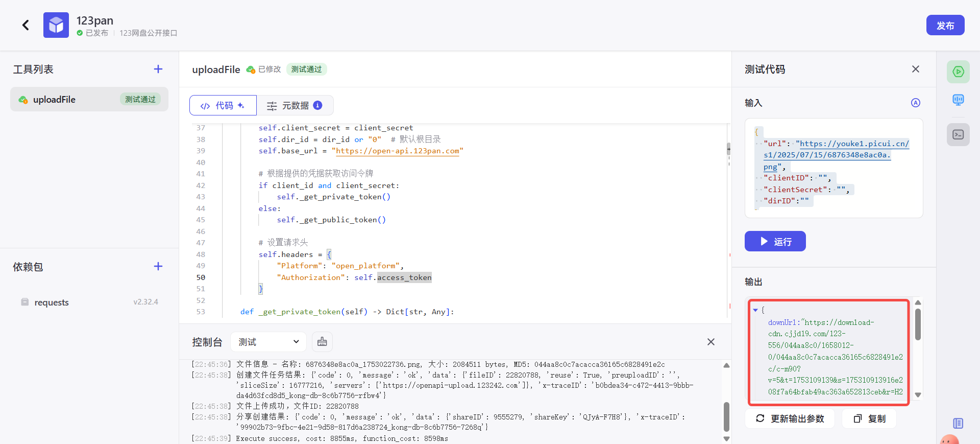Click the 123pan cube logo icon

pyautogui.click(x=56, y=25)
